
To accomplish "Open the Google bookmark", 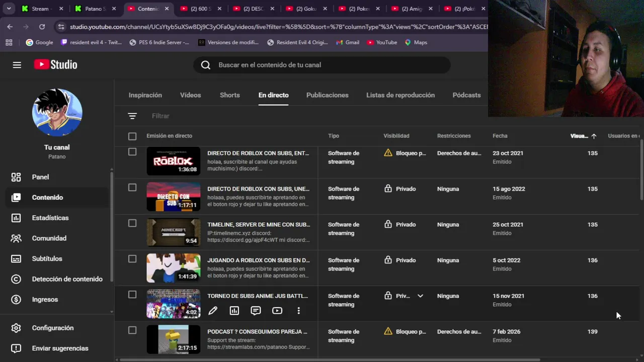I will pos(40,42).
